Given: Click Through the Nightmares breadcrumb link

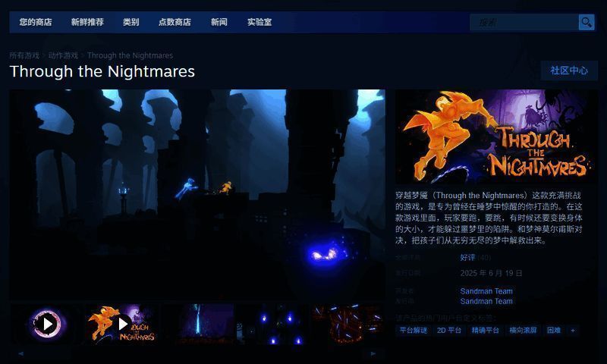Looking at the screenshot, I should click(130, 55).
